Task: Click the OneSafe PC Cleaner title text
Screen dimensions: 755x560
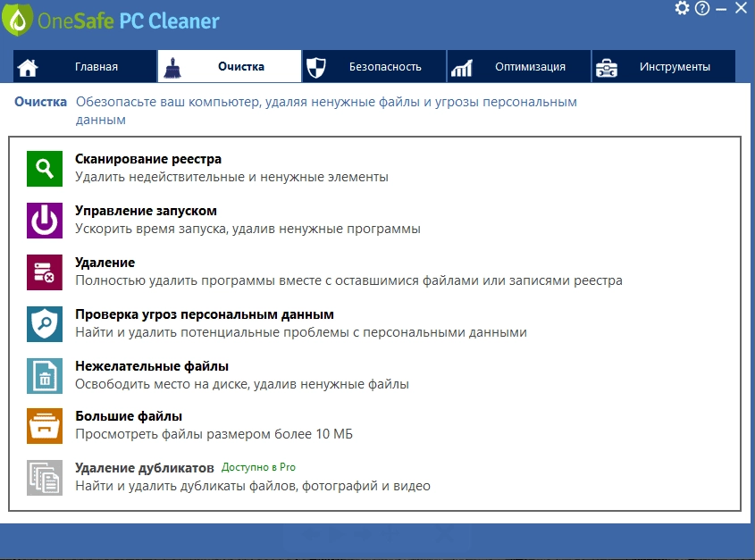Action: point(128,21)
